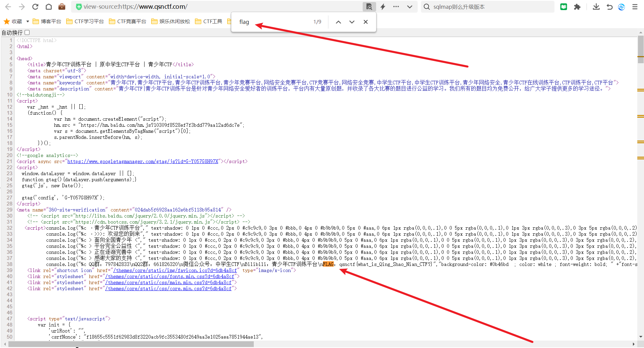Image resolution: width=644 pixels, height=348 pixels.
Task: Open the core.min.css stylesheet link
Action: pos(168,288)
